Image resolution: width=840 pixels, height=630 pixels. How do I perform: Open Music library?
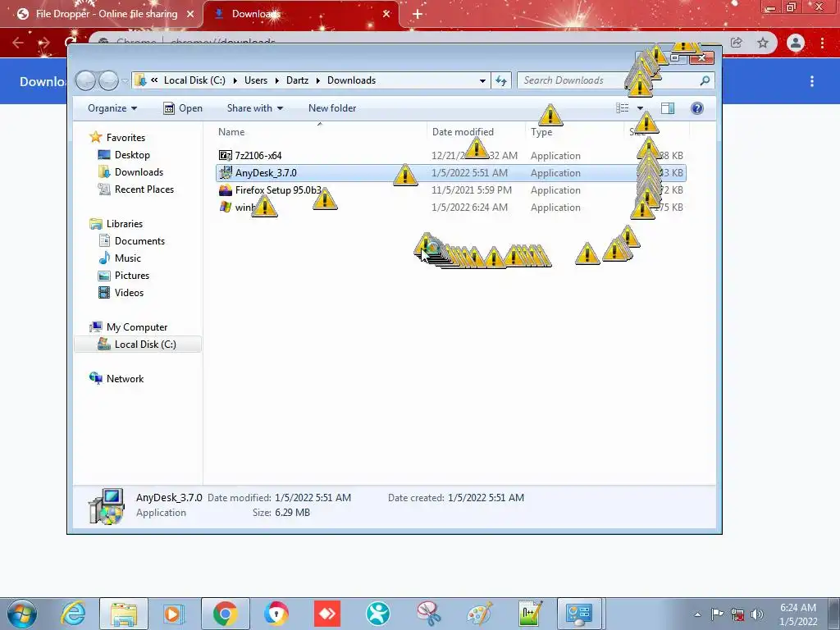(x=127, y=258)
